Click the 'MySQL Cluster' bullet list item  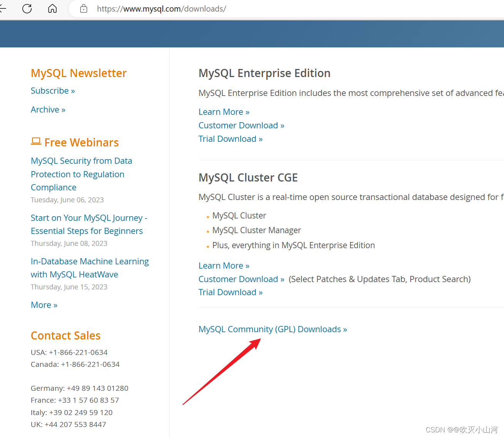(239, 216)
